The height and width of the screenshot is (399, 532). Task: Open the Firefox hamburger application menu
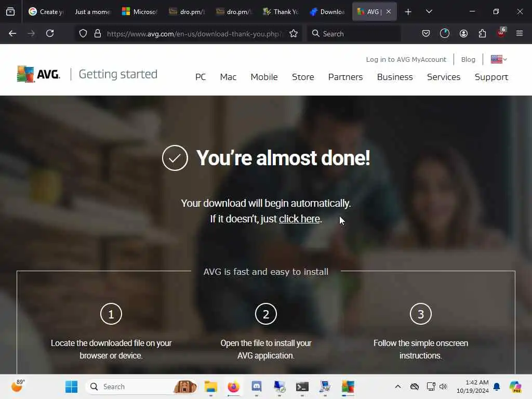click(520, 33)
